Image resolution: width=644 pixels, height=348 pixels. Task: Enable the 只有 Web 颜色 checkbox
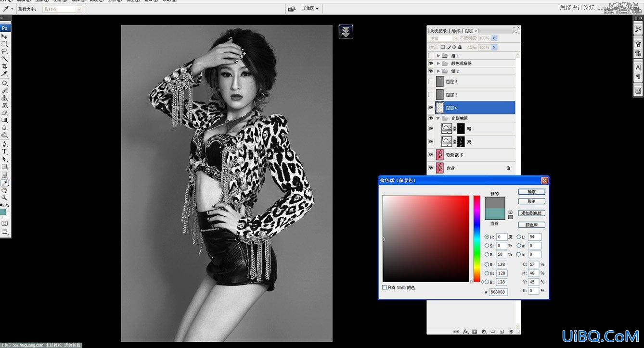coord(384,287)
